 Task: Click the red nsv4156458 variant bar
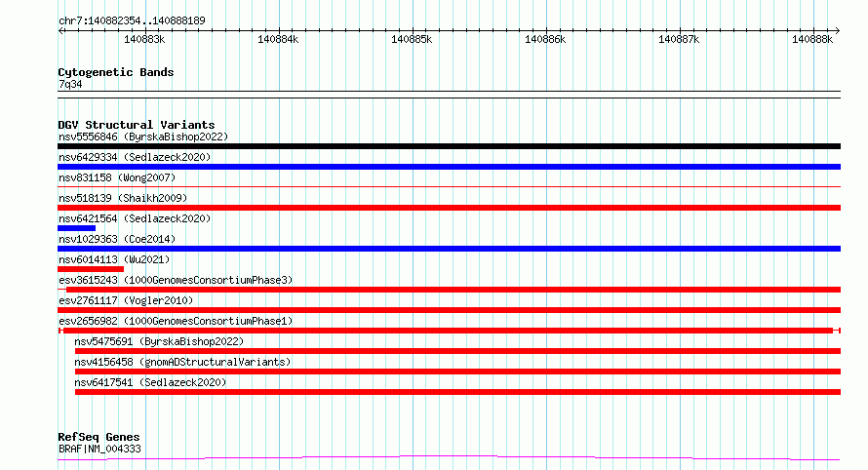pyautogui.click(x=457, y=372)
